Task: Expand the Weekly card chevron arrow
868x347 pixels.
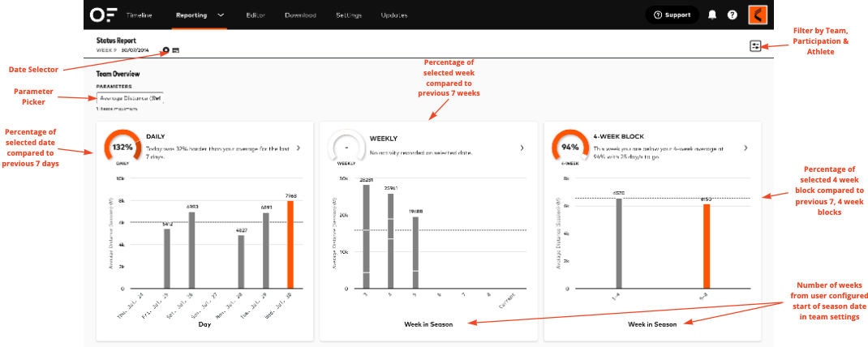Action: 522,148
